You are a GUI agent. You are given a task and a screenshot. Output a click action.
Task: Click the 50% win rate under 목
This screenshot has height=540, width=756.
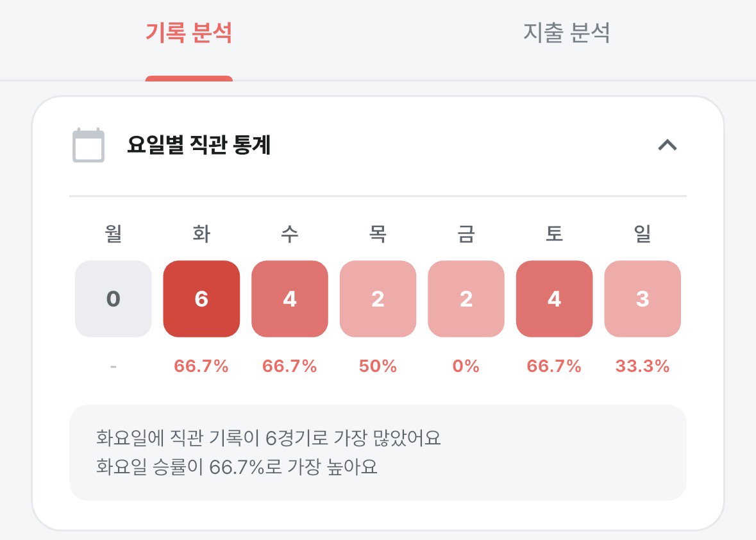pos(378,366)
